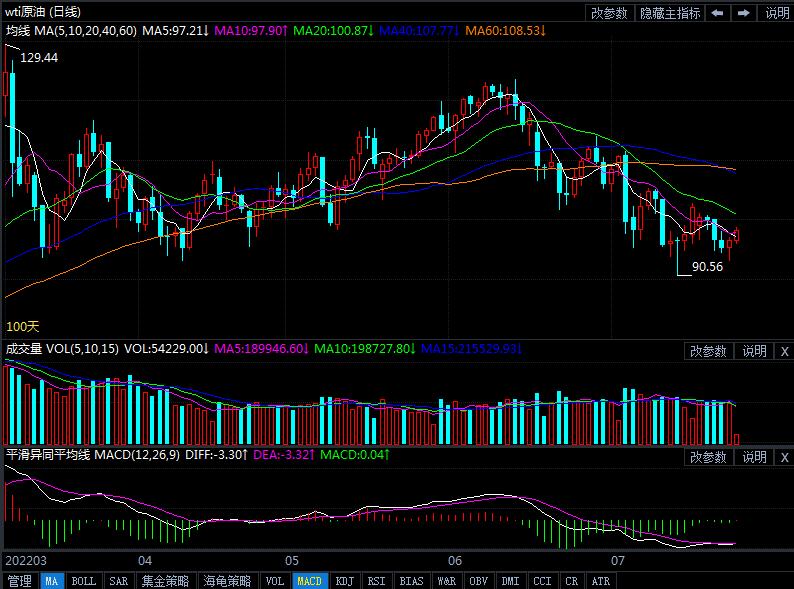Switch to the KDJ indicator tab

[344, 581]
